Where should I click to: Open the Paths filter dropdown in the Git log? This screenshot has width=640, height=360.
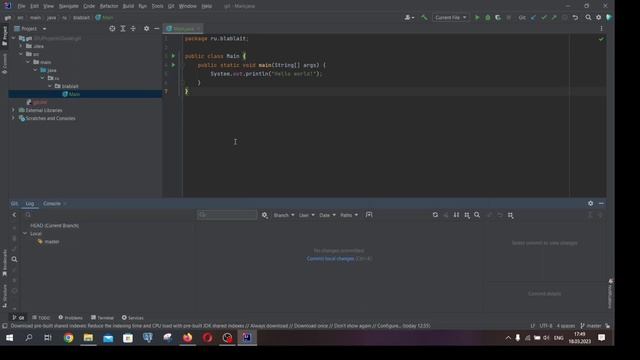(349, 215)
